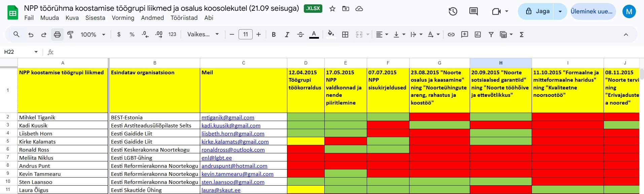Image resolution: width=644 pixels, height=194 pixels.
Task: Star this spreadsheet document
Action: (x=332, y=9)
